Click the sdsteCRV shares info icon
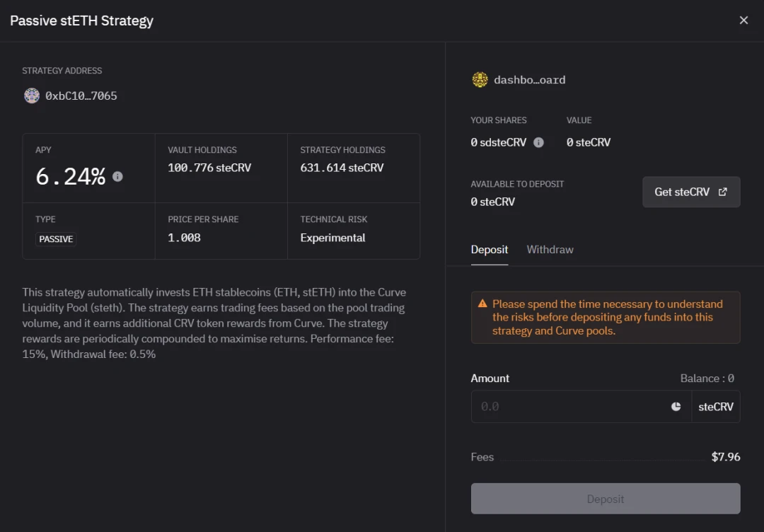The height and width of the screenshot is (532, 764). (538, 142)
